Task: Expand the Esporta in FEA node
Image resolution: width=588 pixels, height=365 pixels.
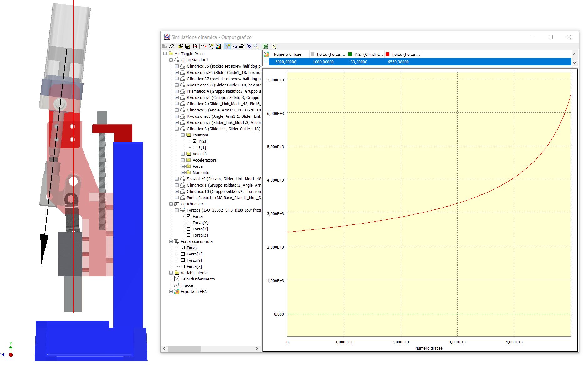Action: [171, 291]
